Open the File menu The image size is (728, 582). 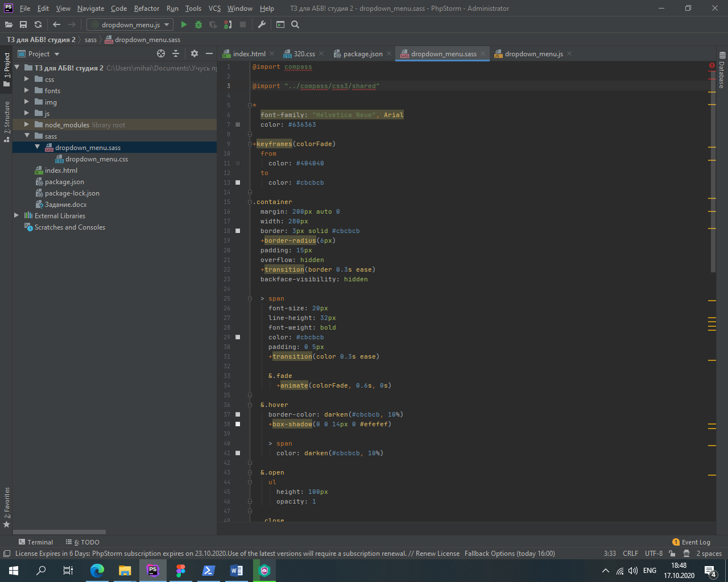click(x=25, y=9)
